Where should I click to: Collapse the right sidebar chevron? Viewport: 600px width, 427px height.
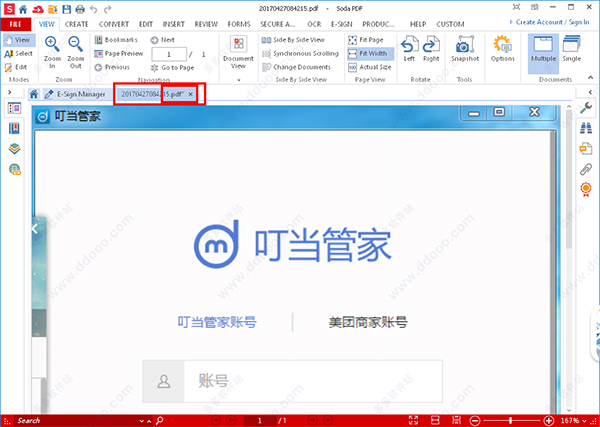coord(590,92)
